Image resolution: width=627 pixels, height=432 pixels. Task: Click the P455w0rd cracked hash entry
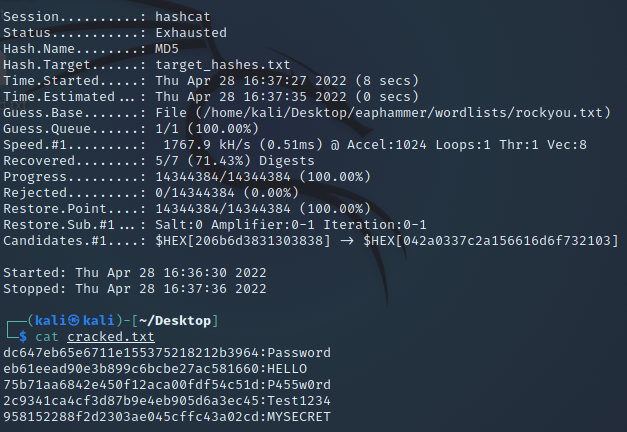[x=167, y=385]
